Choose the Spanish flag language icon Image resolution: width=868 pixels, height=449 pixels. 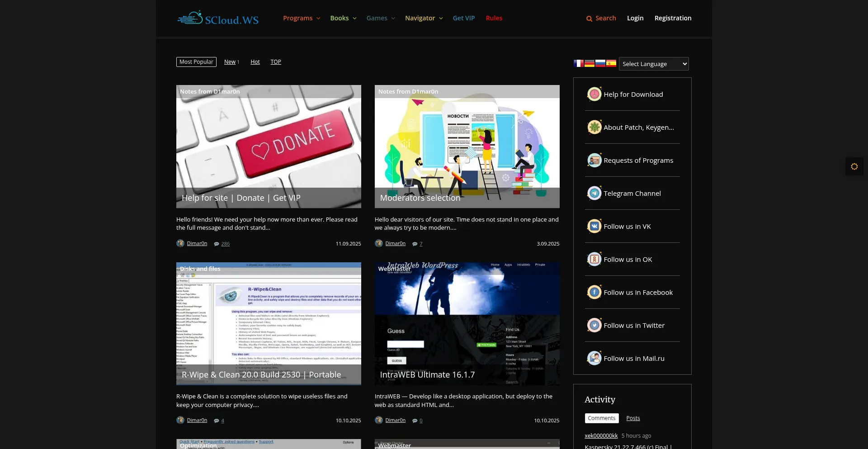pyautogui.click(x=611, y=64)
